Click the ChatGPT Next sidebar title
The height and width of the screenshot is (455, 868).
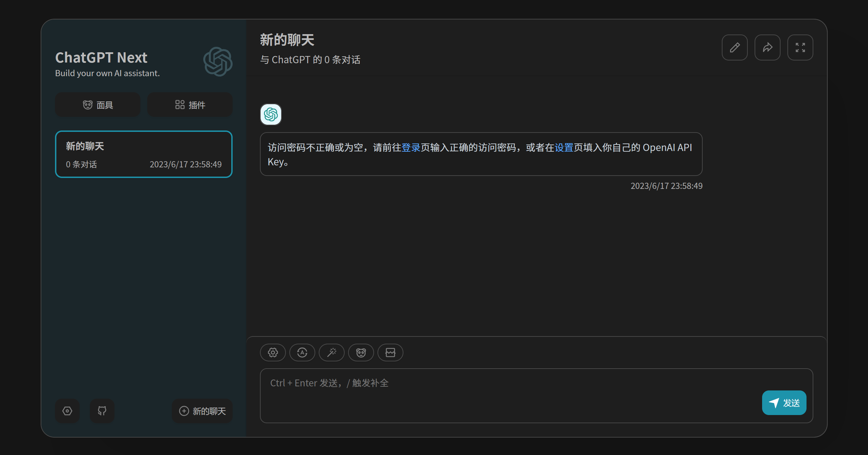[101, 57]
